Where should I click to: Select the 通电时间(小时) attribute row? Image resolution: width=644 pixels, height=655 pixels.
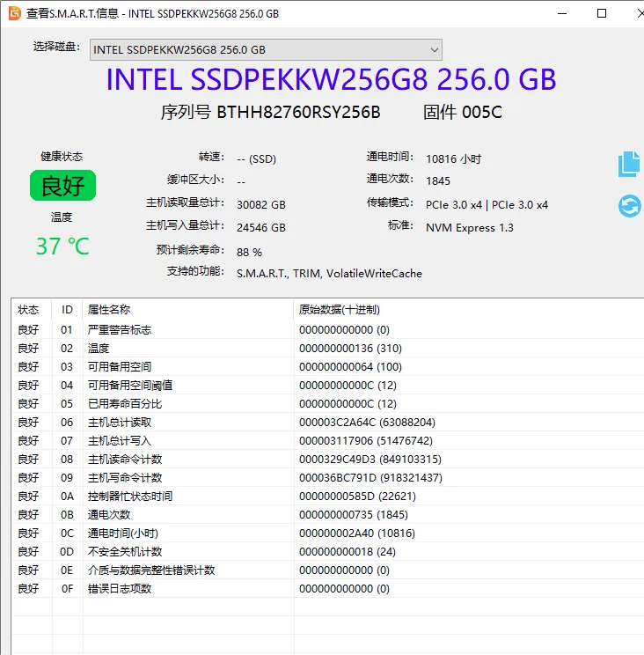[x=327, y=533]
